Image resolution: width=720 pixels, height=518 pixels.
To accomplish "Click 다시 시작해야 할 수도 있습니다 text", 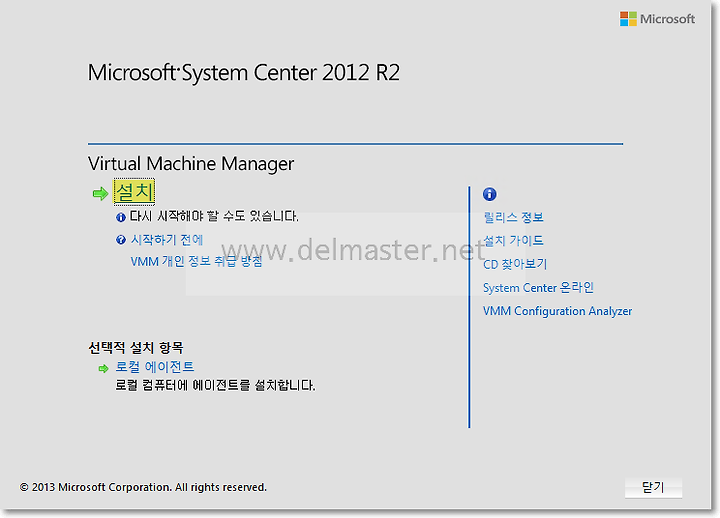I will pyautogui.click(x=214, y=216).
